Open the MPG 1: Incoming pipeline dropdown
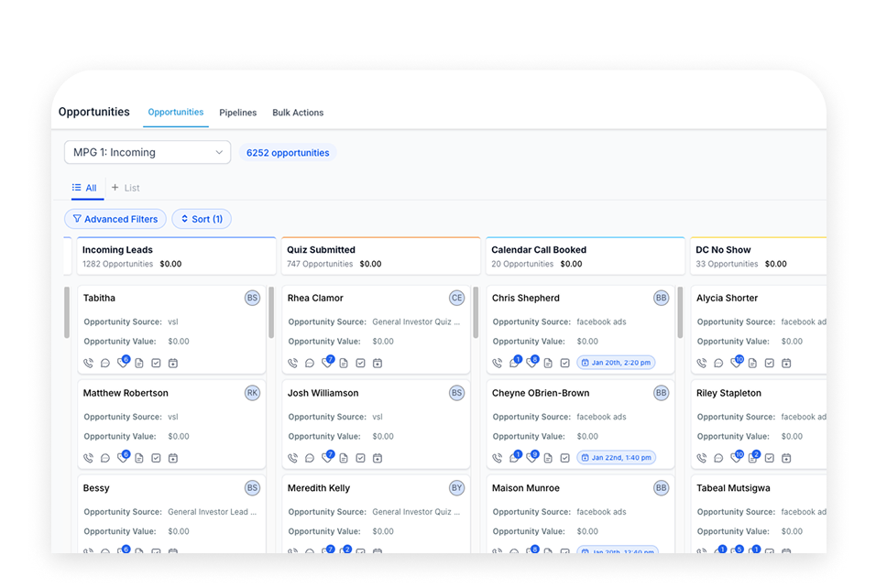Screen dimensions: 876x588 (x=147, y=152)
